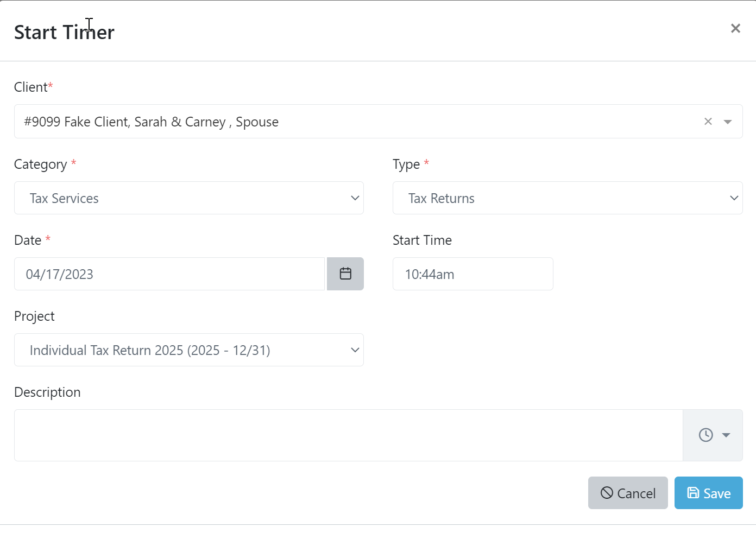The image size is (756, 552).
Task: Close the Start Timer dialog
Action: tap(735, 28)
